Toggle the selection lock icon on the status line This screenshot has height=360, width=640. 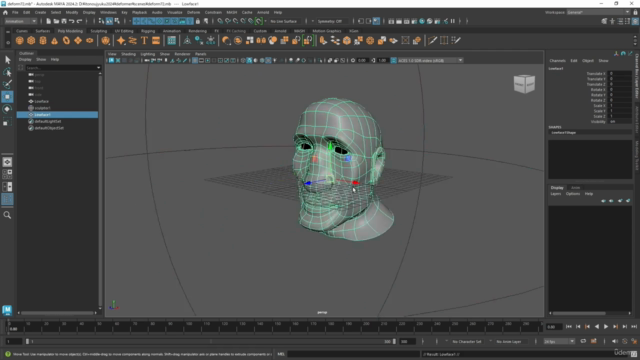pos(198,21)
